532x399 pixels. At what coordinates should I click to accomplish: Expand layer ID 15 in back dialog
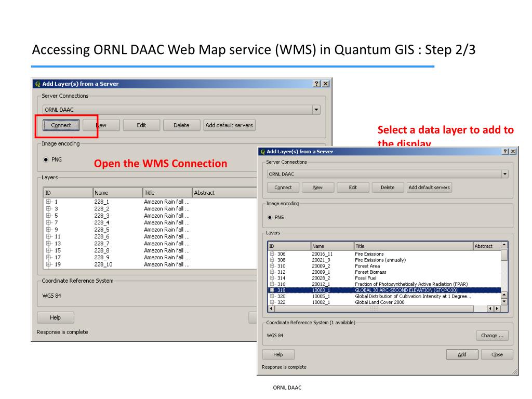click(48, 250)
